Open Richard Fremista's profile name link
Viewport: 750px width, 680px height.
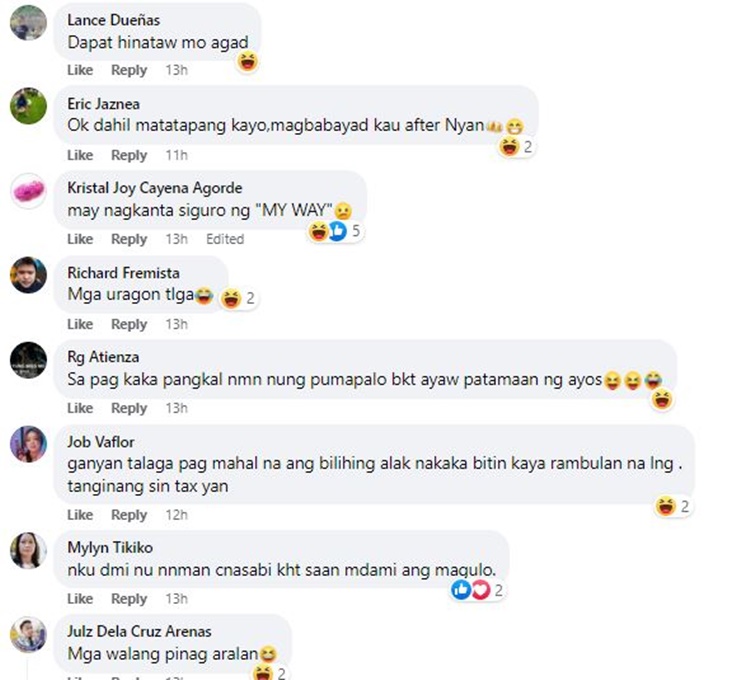123,273
